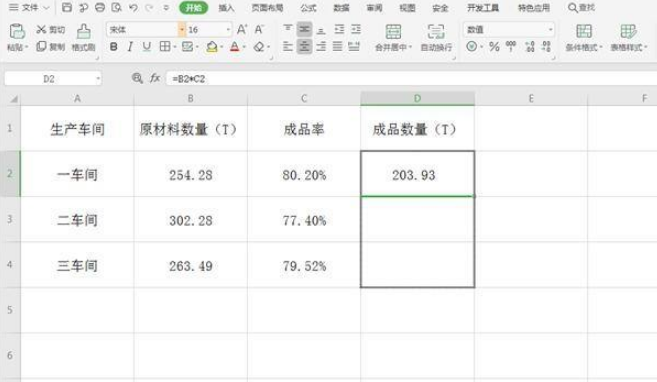
Task: Click the zoom magnifier beside fx
Action: pyautogui.click(x=137, y=78)
